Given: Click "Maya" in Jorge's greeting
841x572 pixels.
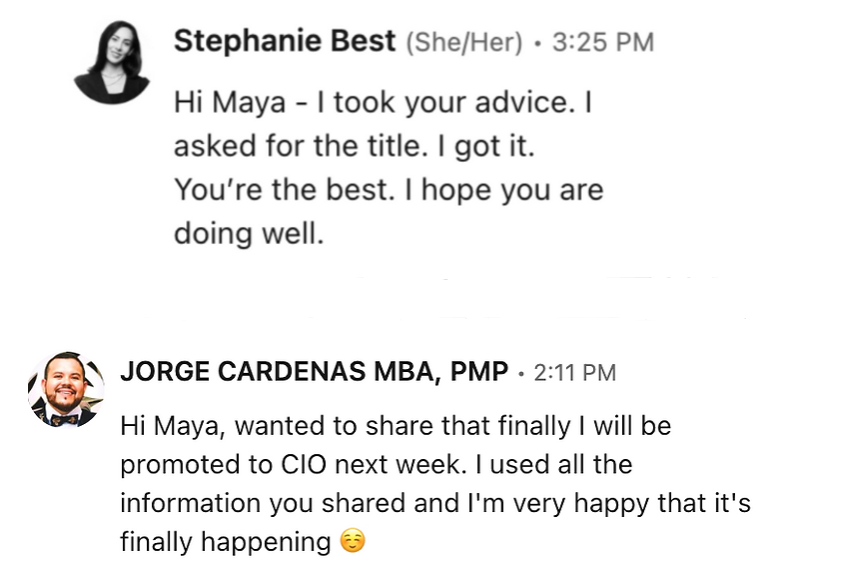Looking at the screenshot, I should 177,426.
